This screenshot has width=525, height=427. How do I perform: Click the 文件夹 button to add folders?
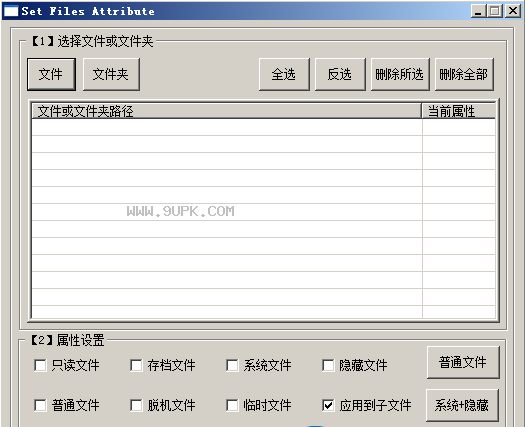tap(111, 74)
